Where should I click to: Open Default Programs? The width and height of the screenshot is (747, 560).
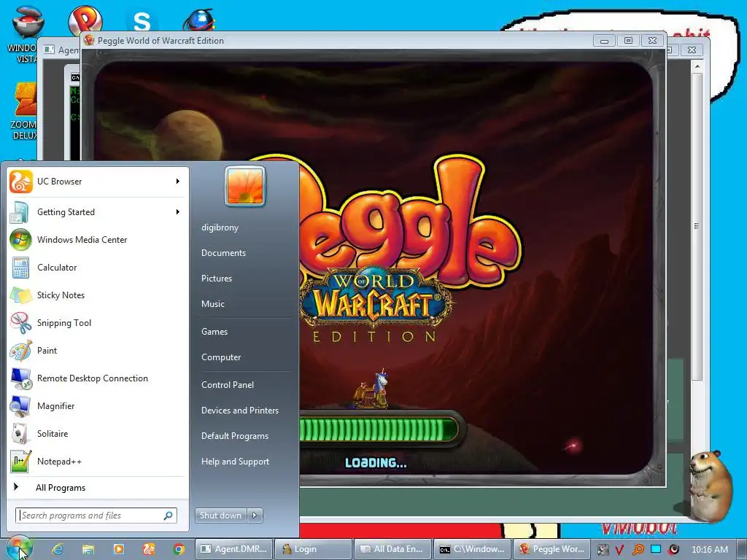click(x=234, y=436)
